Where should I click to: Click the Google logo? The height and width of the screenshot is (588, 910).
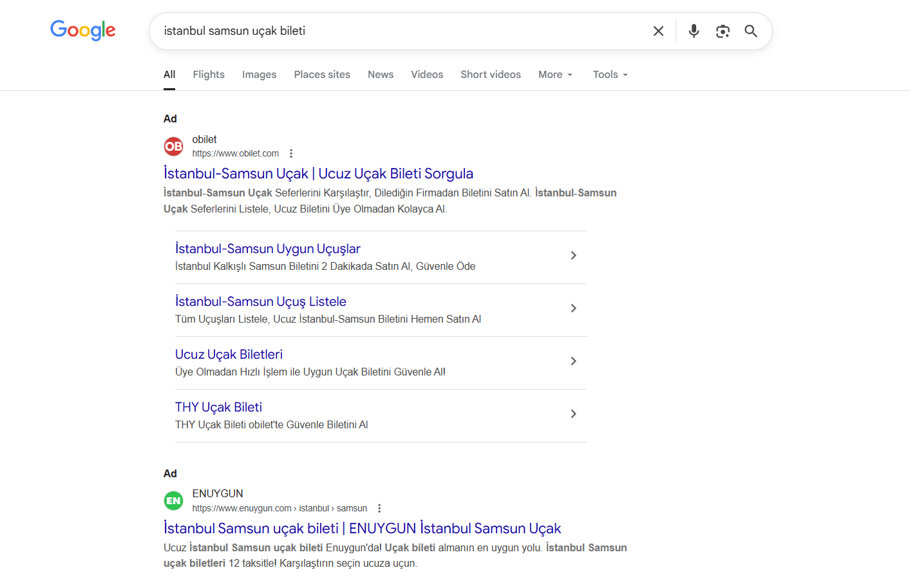(83, 30)
